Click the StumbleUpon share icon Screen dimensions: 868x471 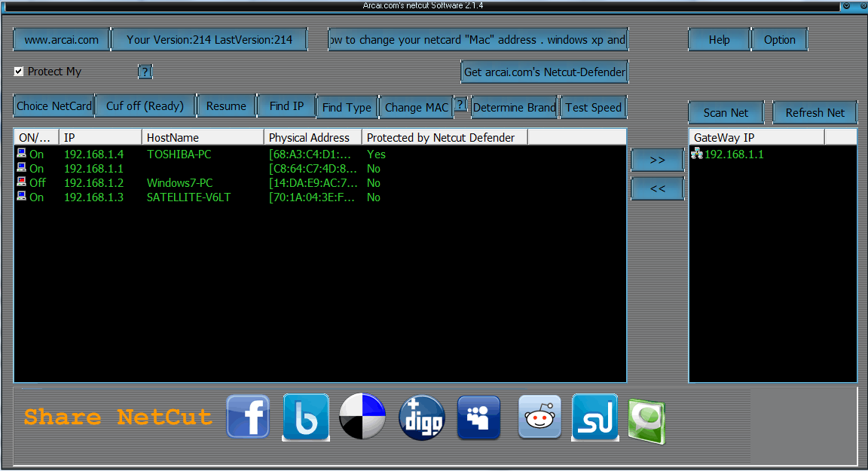595,417
